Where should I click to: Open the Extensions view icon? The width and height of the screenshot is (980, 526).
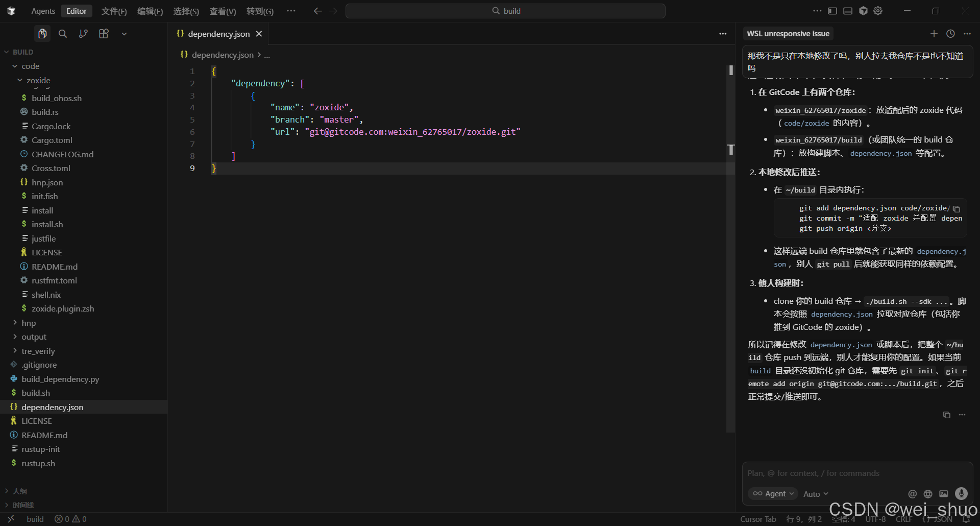104,34
